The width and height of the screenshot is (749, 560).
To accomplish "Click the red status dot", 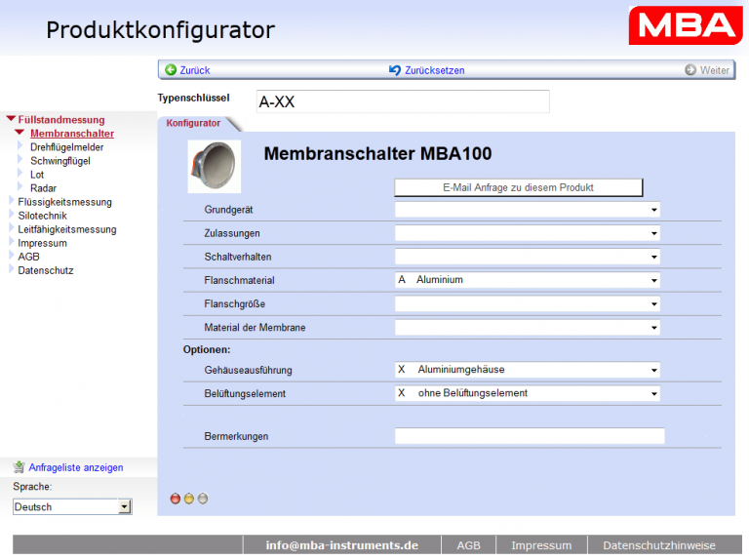I will click(x=176, y=499).
